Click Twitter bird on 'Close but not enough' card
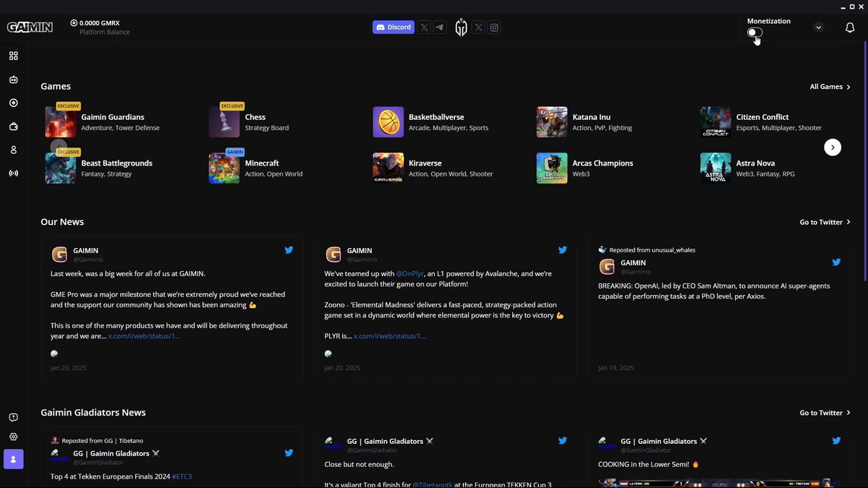868x488 pixels. 562,440
